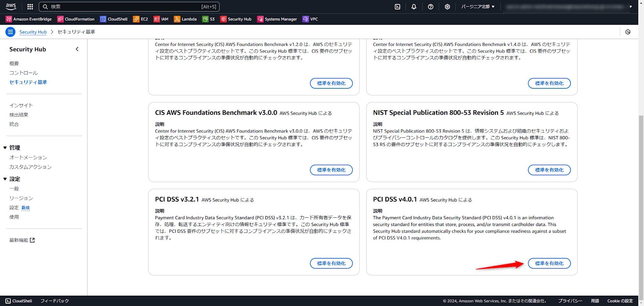Open the external link icon beside 最新機能
The image size is (644, 306).
[x=32, y=240]
